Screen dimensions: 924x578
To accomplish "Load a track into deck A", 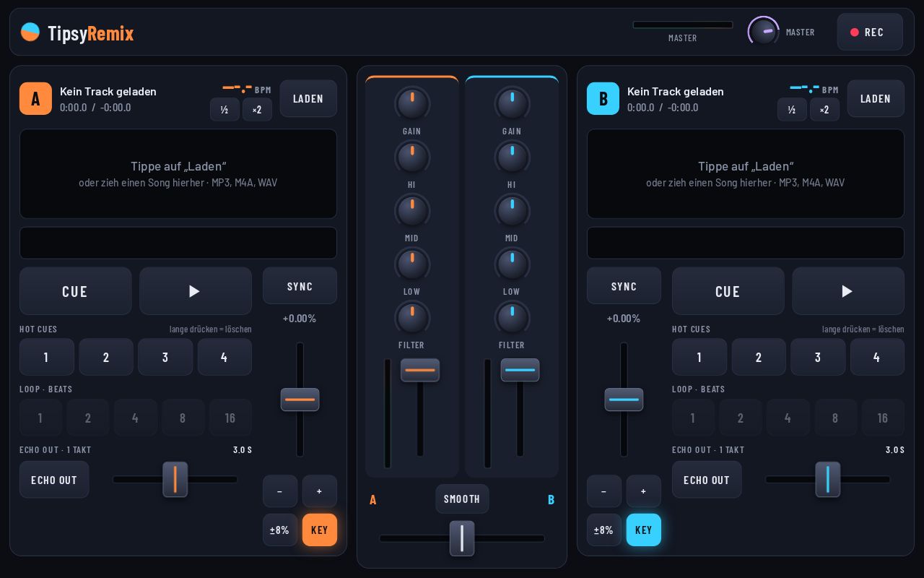I will point(308,98).
